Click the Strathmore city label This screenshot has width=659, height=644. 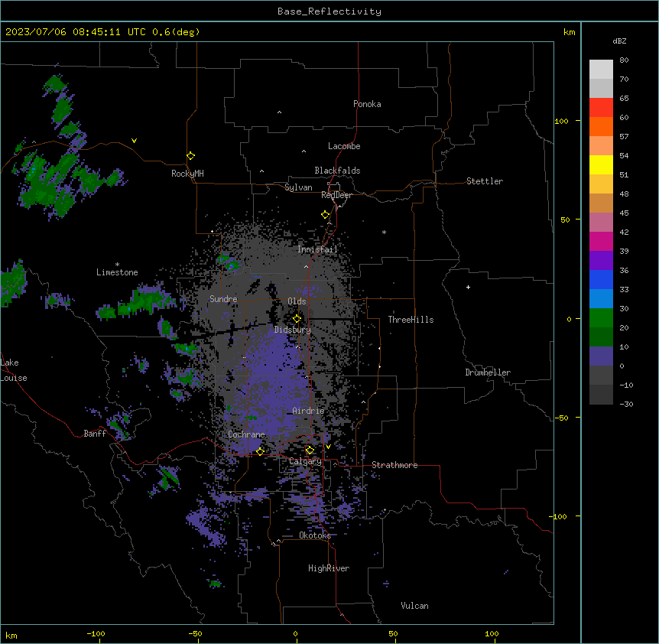[x=394, y=465]
